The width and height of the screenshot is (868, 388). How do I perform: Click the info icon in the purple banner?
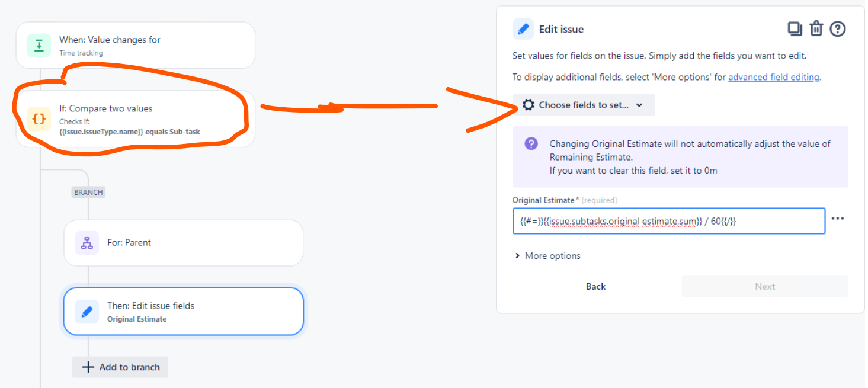pos(530,143)
